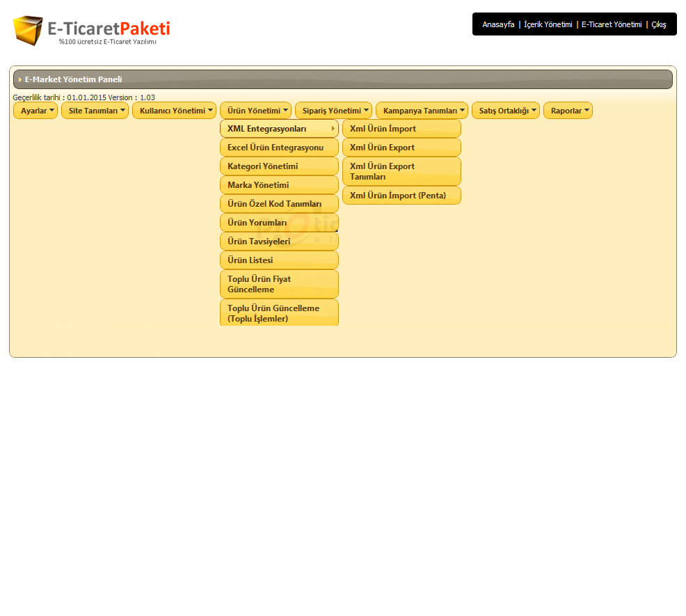Choose Xml Ürün Export option
The height and width of the screenshot is (616, 686).
pyautogui.click(x=401, y=148)
